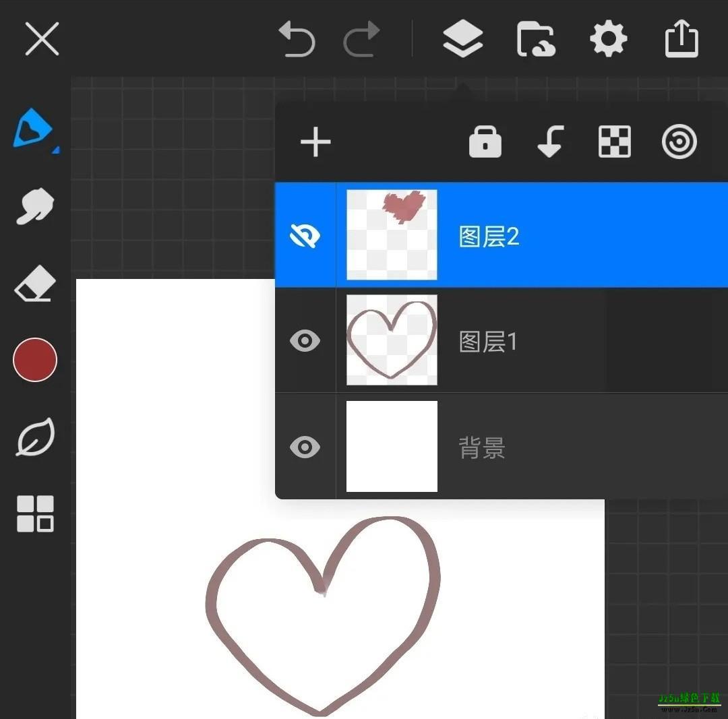The height and width of the screenshot is (719, 728).
Task: Open the file import panel
Action: pos(536,38)
